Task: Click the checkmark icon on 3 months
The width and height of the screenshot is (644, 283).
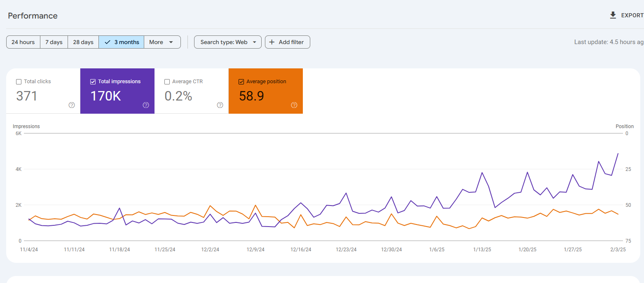Action: (x=108, y=42)
